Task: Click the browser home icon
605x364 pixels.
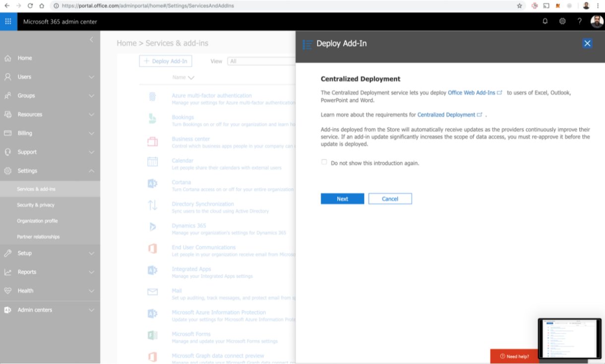Action: 42,6
